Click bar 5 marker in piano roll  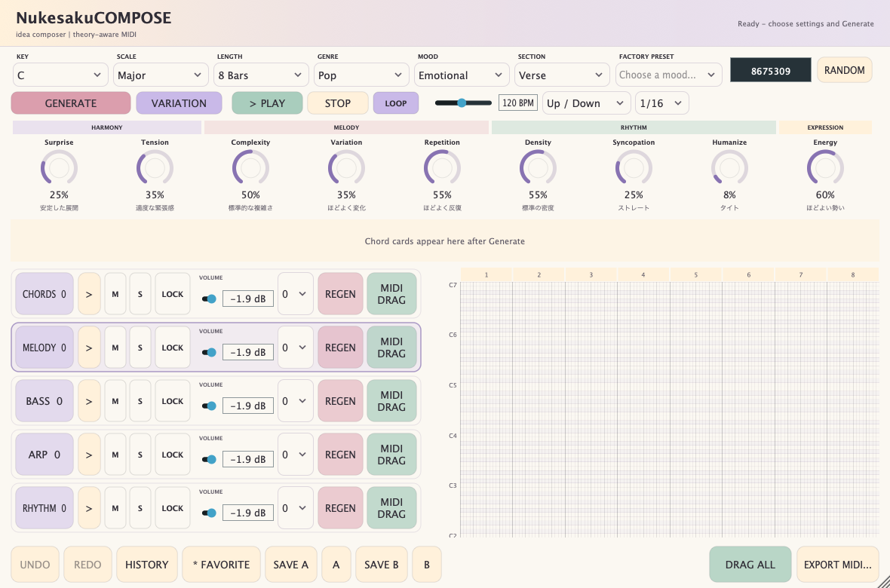point(696,274)
